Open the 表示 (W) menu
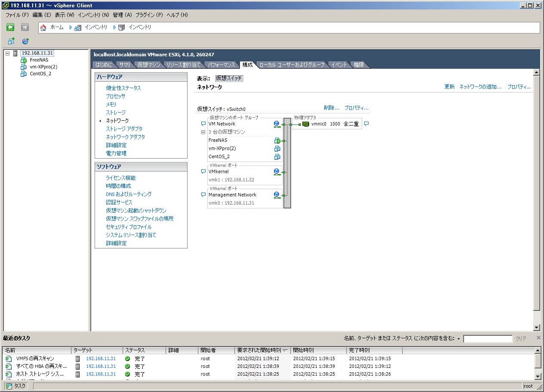The image size is (544, 392). click(65, 15)
